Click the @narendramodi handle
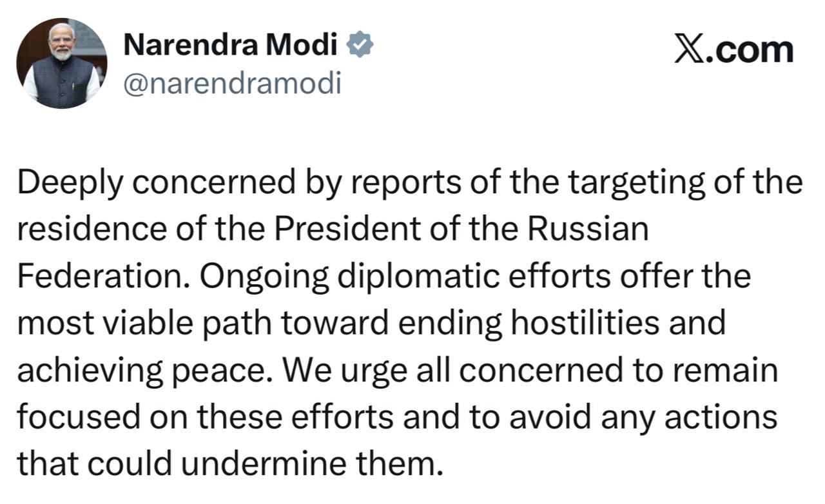 coord(231,83)
